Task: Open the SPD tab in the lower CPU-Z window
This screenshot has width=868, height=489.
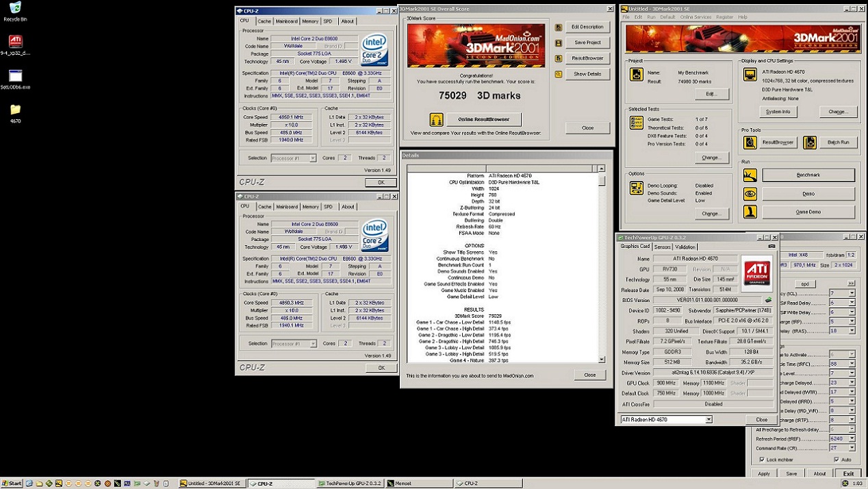Action: [x=328, y=207]
